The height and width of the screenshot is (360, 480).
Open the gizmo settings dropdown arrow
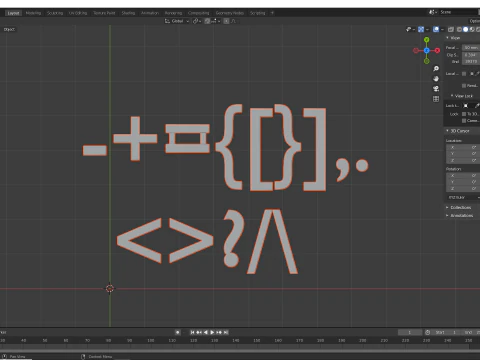(427, 29)
